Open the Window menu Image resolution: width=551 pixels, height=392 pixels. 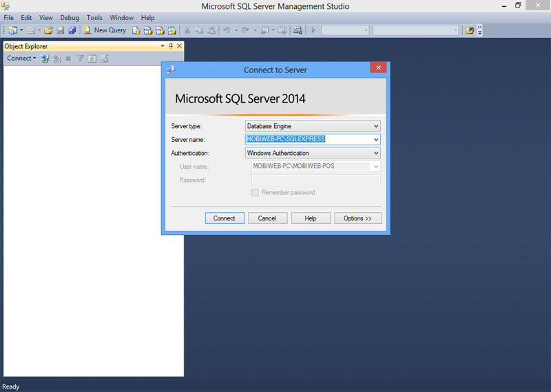coord(122,18)
